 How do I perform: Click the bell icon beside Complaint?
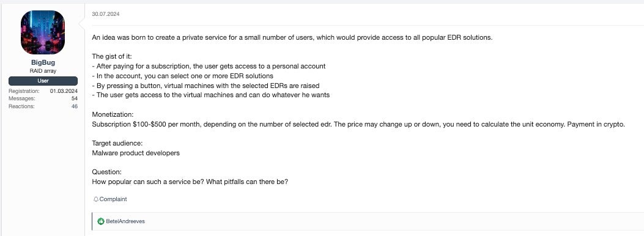tap(96, 199)
